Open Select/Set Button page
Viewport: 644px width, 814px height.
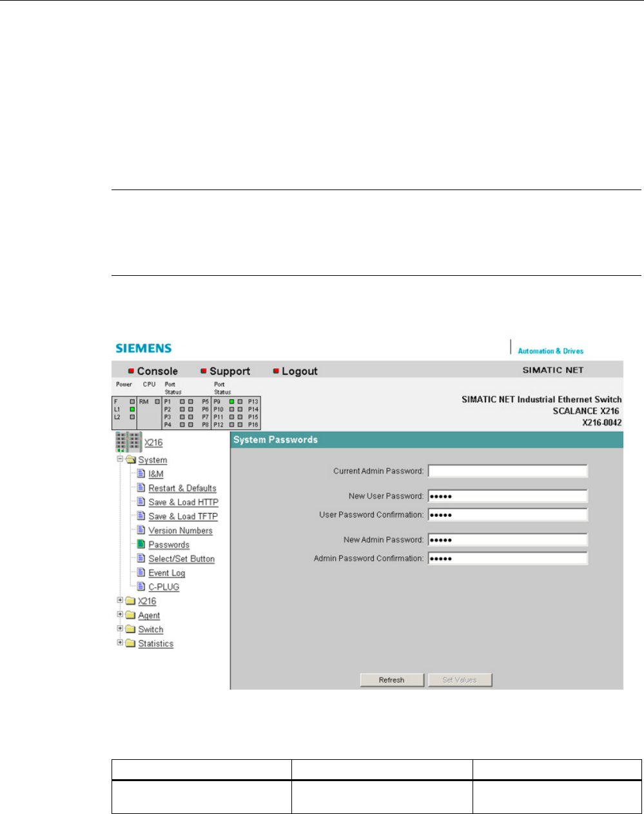click(x=182, y=559)
